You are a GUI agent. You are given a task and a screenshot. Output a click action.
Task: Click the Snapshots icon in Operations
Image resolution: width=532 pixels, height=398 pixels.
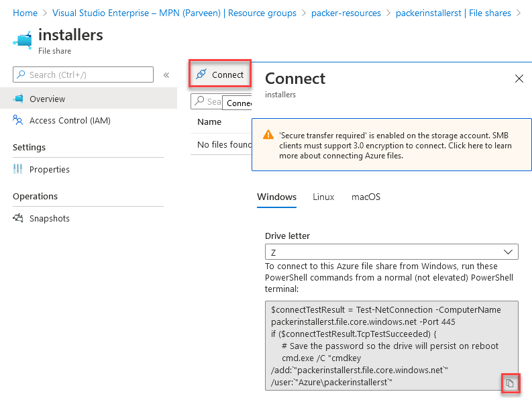click(18, 218)
